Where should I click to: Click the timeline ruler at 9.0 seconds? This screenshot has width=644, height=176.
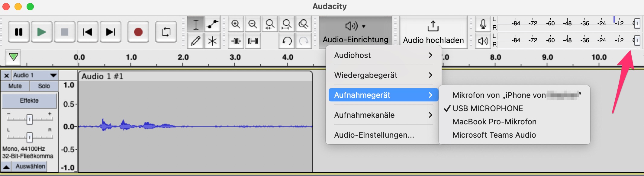point(547,57)
